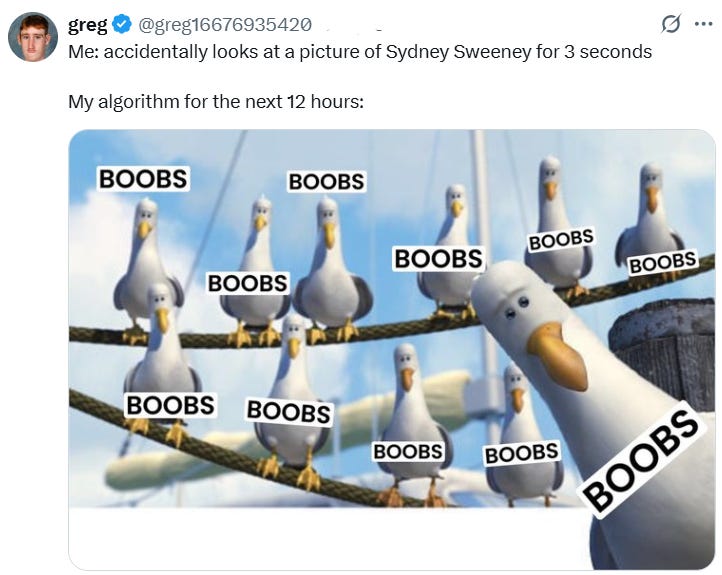The width and height of the screenshot is (722, 575).
Task: Click the tweet line mentioning Sydney Sweeney
Action: click(360, 52)
